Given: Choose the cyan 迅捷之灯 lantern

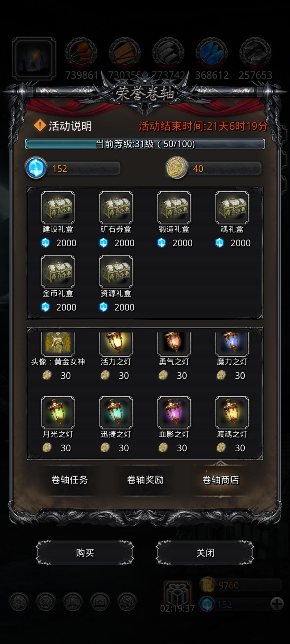Looking at the screenshot, I should (x=116, y=412).
